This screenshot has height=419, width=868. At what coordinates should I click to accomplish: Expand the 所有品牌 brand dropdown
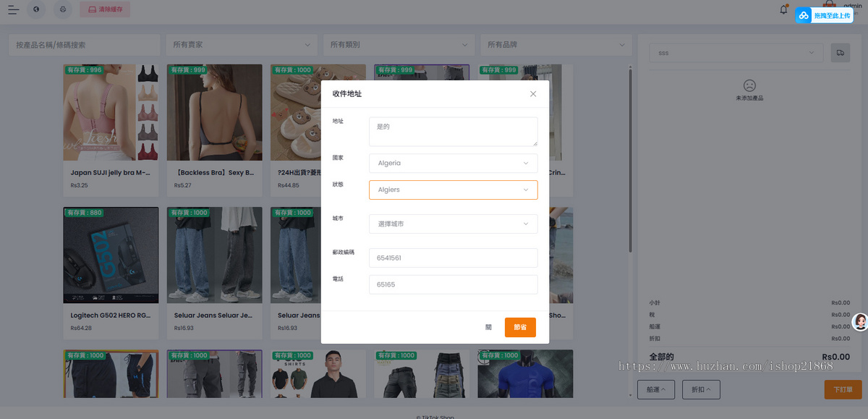point(556,45)
